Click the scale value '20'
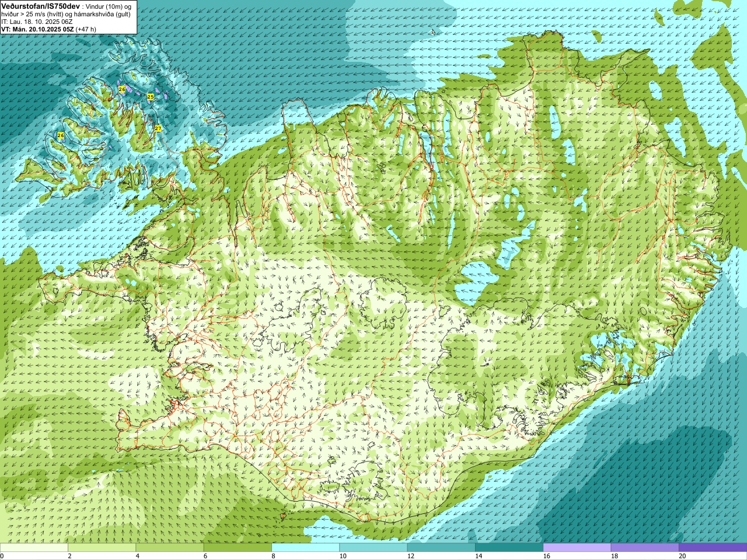This screenshot has width=747, height=560. pyautogui.click(x=682, y=556)
